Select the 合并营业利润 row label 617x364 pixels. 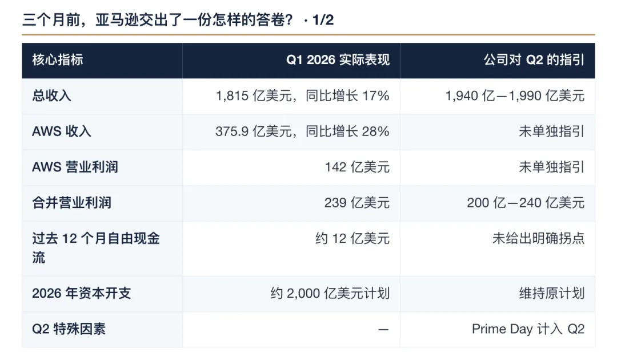71,203
